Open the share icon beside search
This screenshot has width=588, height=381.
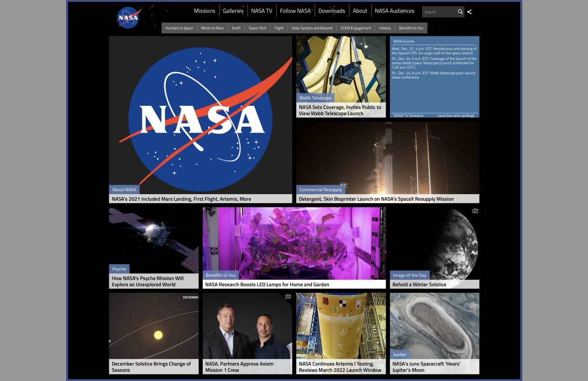coord(470,12)
